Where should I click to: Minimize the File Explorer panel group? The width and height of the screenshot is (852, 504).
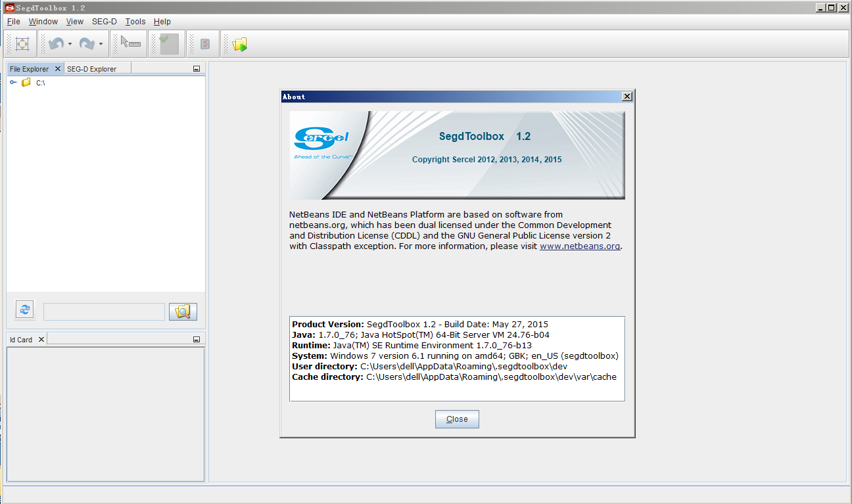(197, 69)
